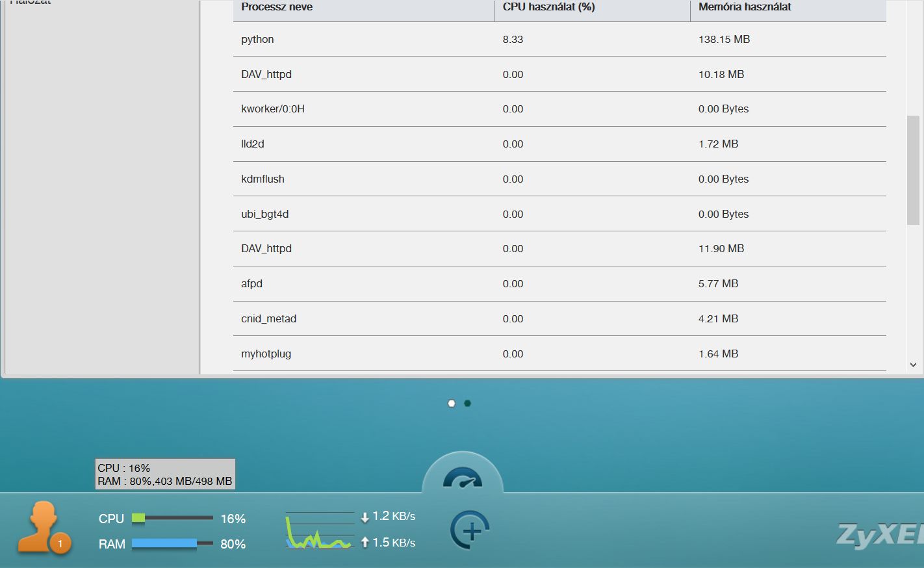The height and width of the screenshot is (568, 924).
Task: Select the DAV_httpd row with 11.90 MB
Action: (x=559, y=249)
